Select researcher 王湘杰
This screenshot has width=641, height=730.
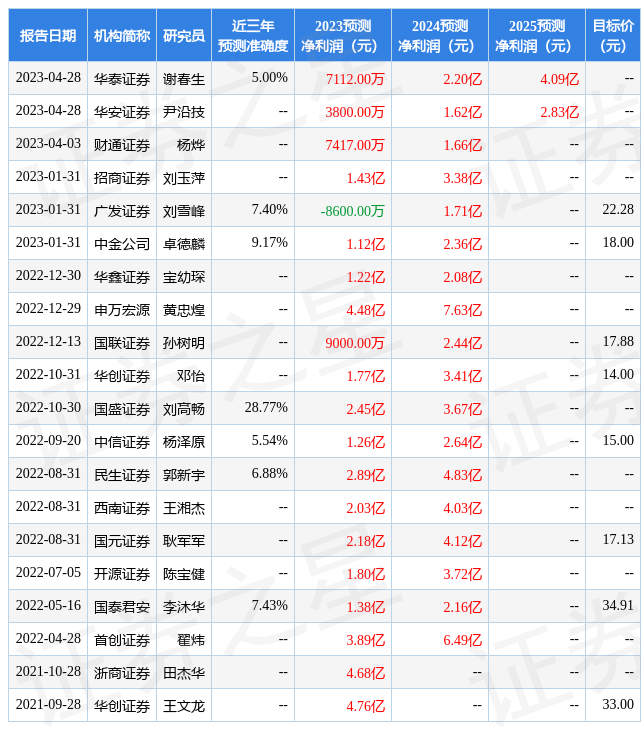184,508
